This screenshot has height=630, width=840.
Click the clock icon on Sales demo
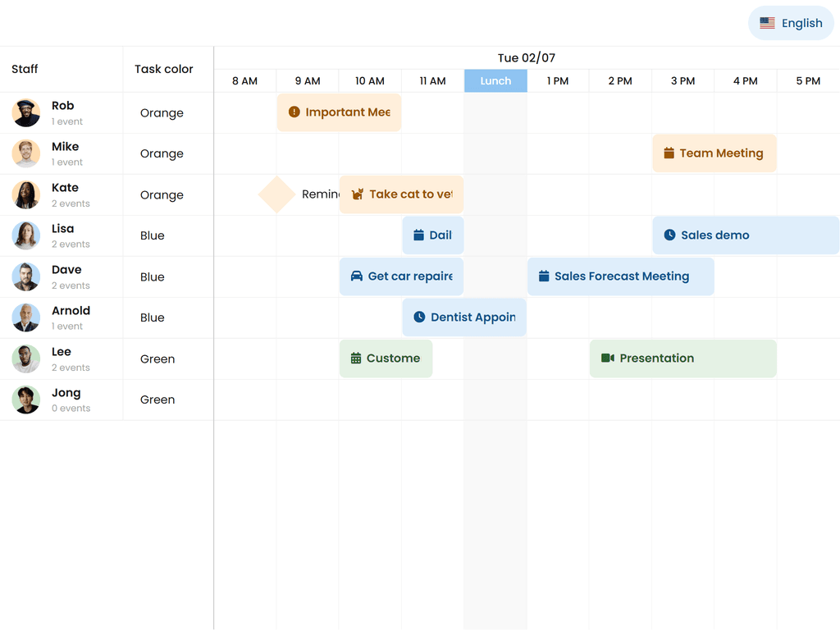(669, 235)
